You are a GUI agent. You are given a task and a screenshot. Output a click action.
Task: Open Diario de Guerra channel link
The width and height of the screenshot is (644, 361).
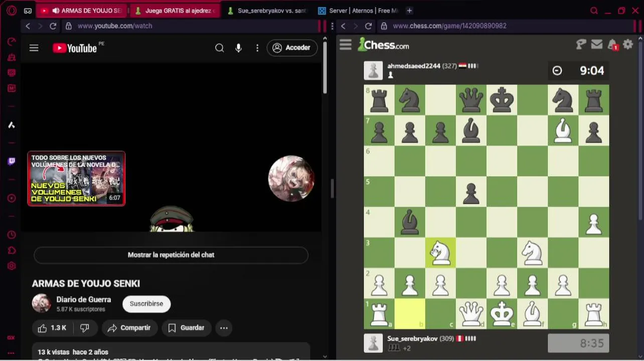pyautogui.click(x=84, y=299)
